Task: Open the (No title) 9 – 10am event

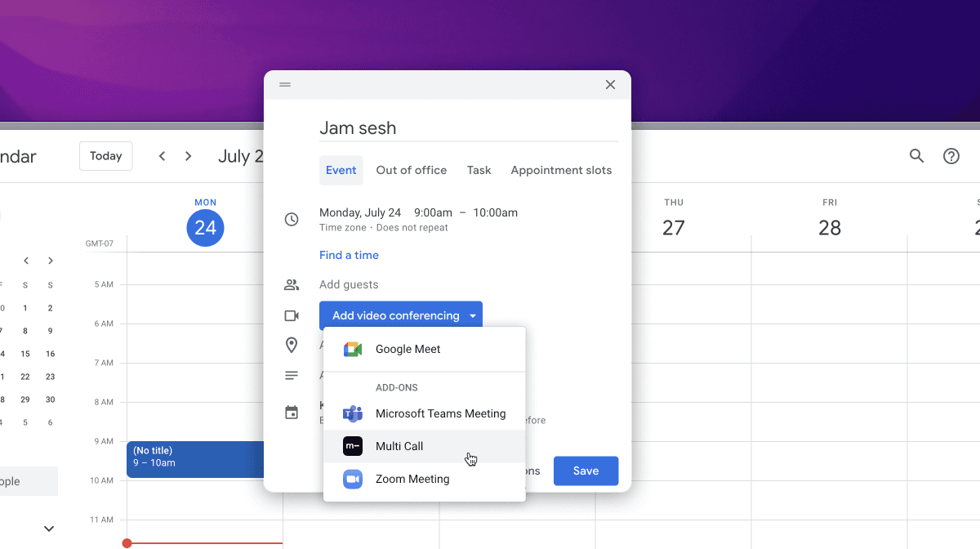Action: point(196,459)
